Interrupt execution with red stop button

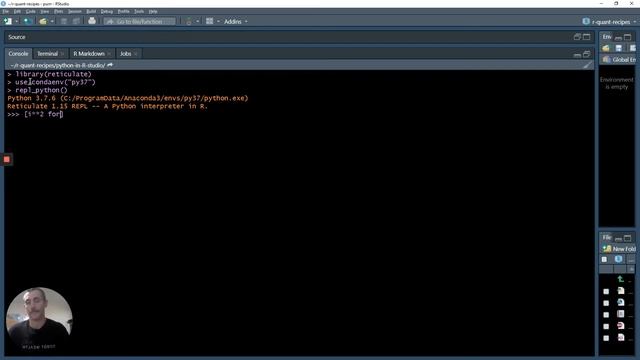click(x=7, y=159)
